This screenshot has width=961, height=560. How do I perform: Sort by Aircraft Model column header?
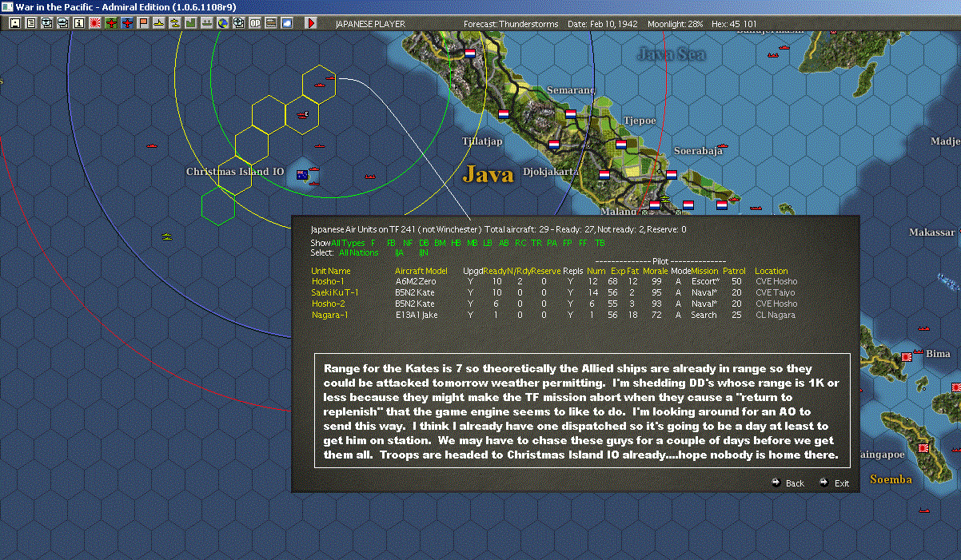point(421,271)
